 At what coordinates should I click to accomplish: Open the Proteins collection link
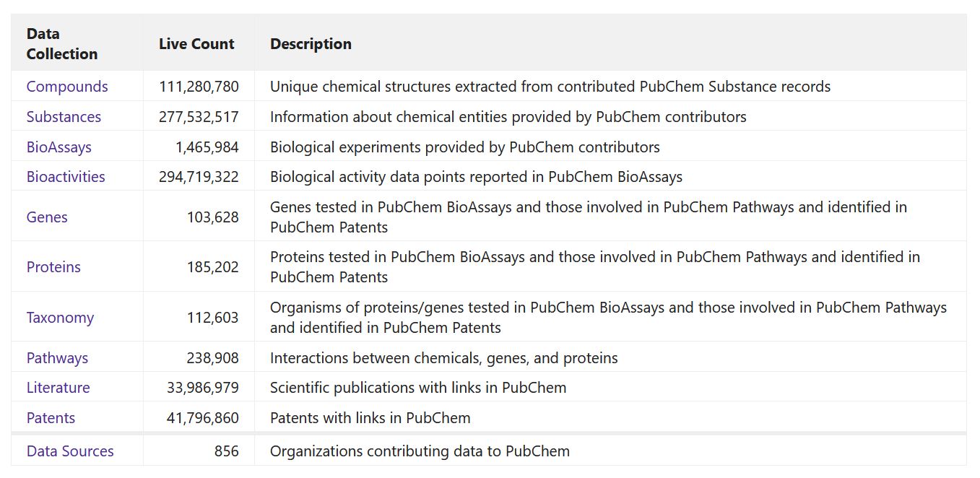tap(53, 267)
